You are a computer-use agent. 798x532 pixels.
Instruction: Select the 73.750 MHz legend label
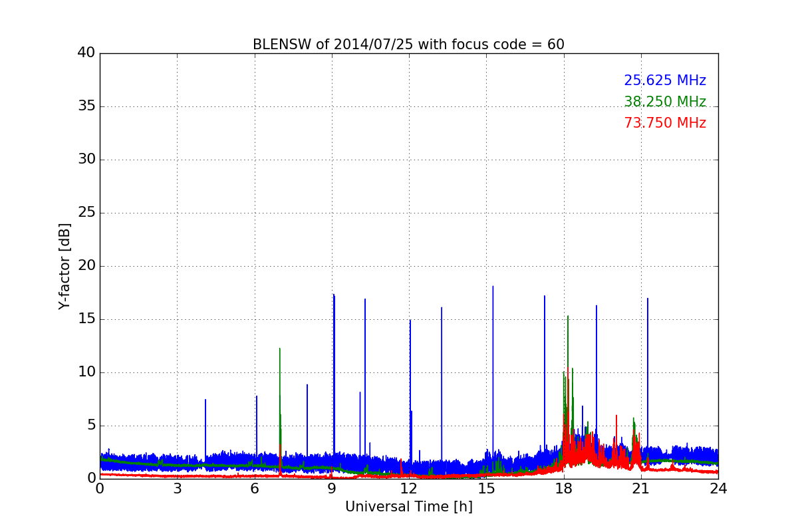click(x=665, y=123)
